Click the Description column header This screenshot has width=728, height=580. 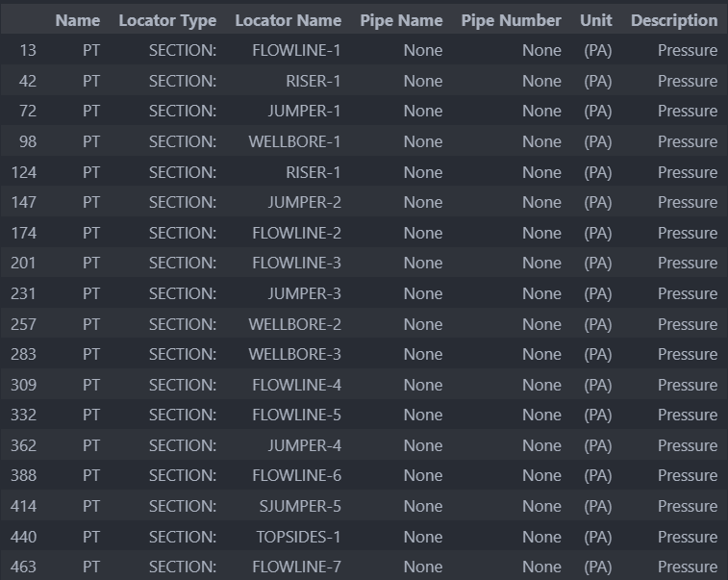[674, 20]
